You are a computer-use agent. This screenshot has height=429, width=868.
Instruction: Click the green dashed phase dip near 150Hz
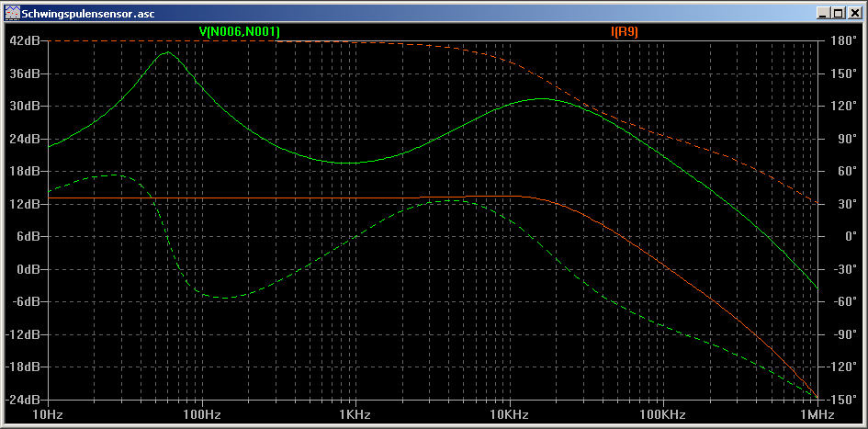click(224, 298)
